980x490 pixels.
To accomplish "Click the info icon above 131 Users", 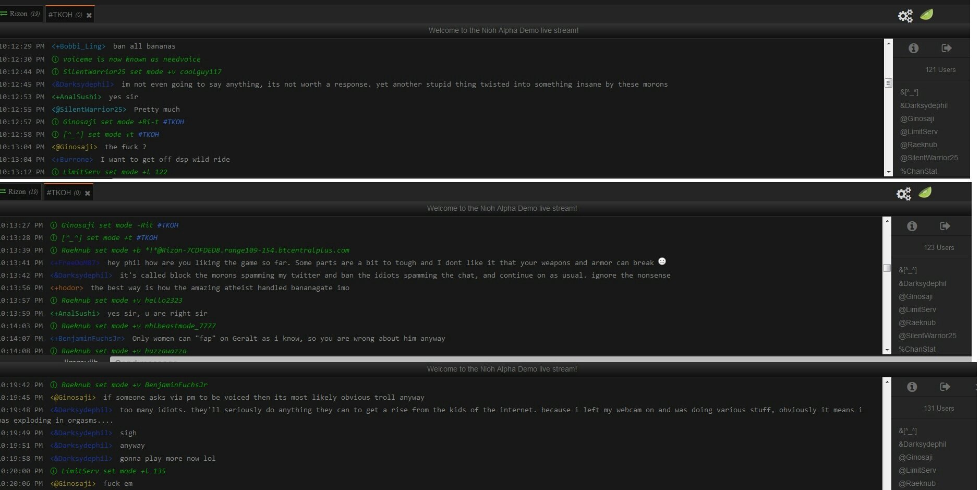I will click(x=912, y=387).
